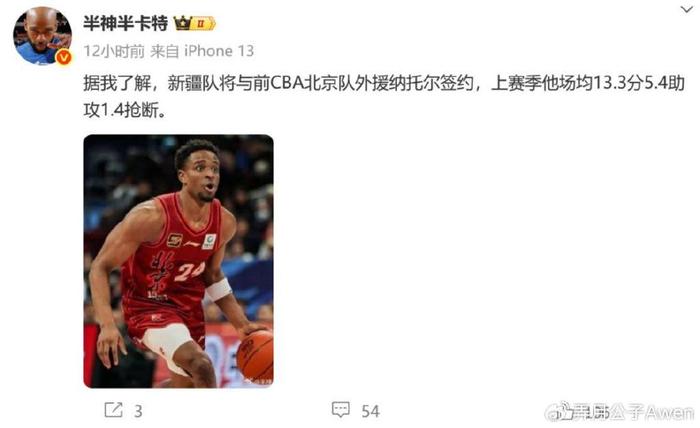Click the basketball in the attached photo
This screenshot has width=700, height=428.
point(255,356)
